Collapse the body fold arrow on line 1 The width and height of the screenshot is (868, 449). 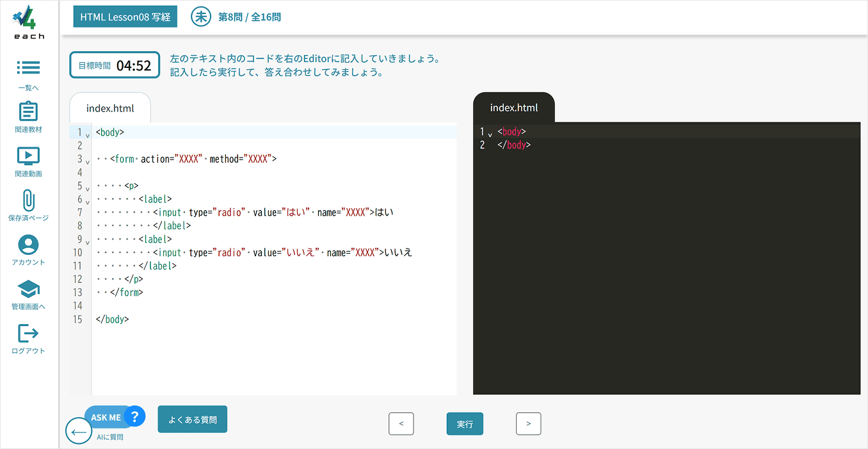87,135
